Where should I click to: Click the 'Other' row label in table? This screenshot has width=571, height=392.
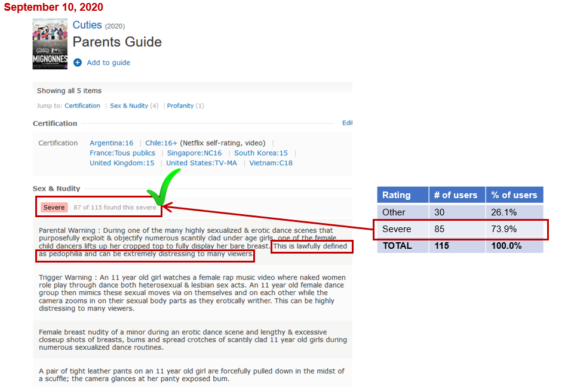(394, 212)
